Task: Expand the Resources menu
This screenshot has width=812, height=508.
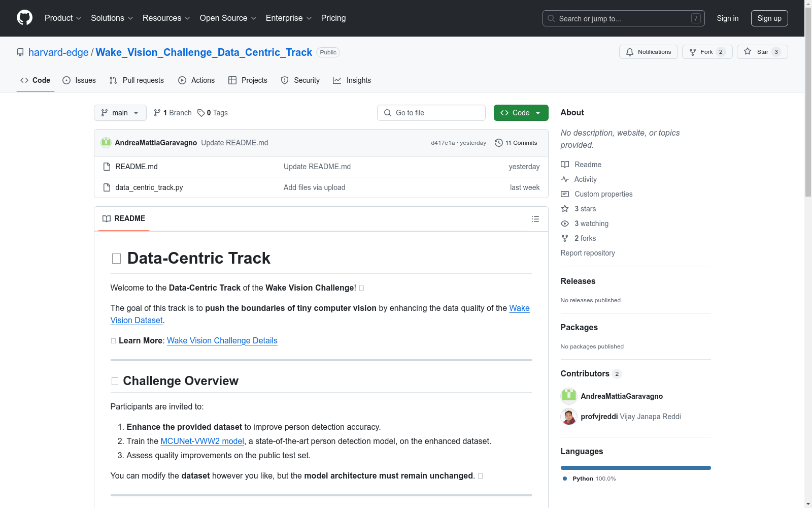Action: [x=166, y=18]
